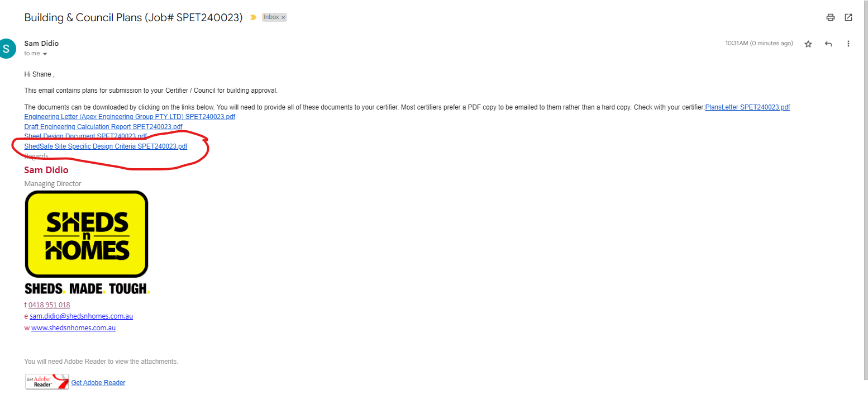Click the reply arrow icon
The image size is (868, 394).
[x=828, y=44]
